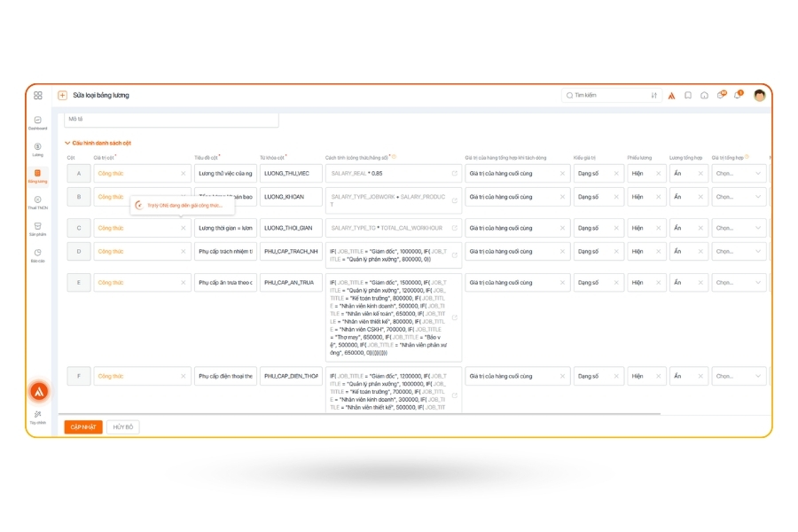Viewport: 798px width, 532px height.
Task: Clear Dạng số value in row A
Action: click(x=616, y=174)
